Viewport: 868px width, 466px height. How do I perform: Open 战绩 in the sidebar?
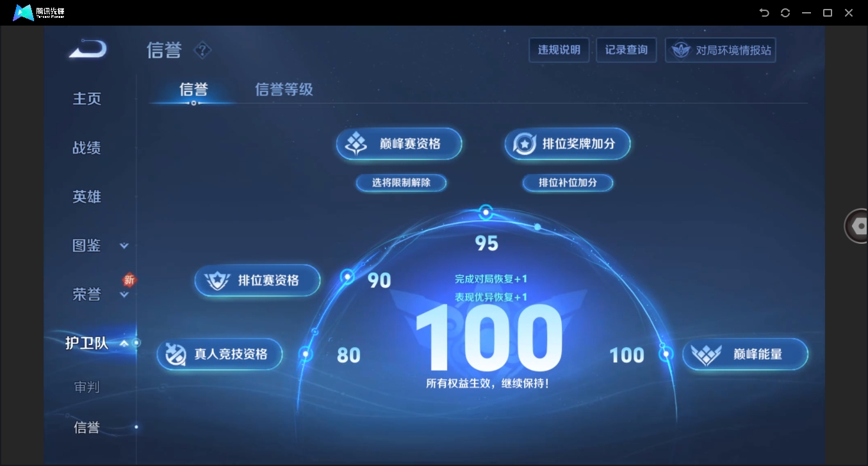(x=87, y=148)
